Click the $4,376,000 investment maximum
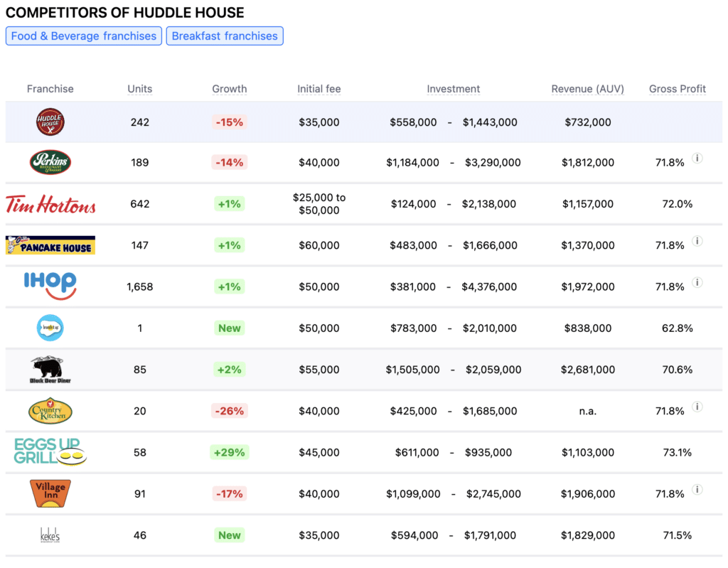 (489, 286)
